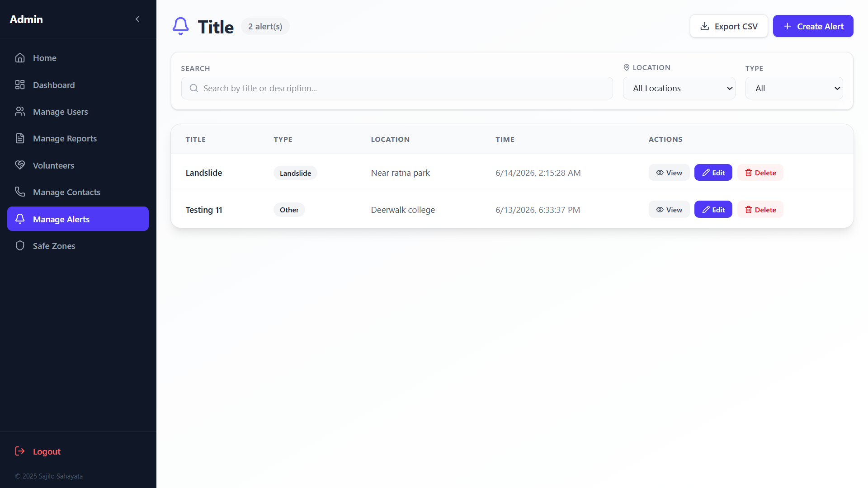Focus the search by title field
The image size is (868, 488).
397,88
